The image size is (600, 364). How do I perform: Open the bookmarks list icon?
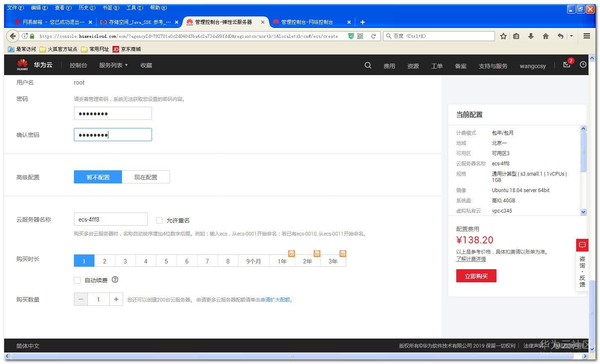click(516, 36)
